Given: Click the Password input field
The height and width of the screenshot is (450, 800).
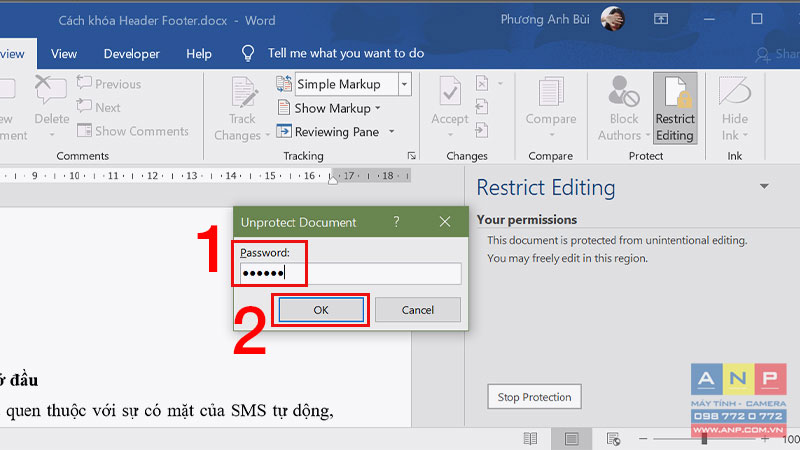Looking at the screenshot, I should coord(351,273).
